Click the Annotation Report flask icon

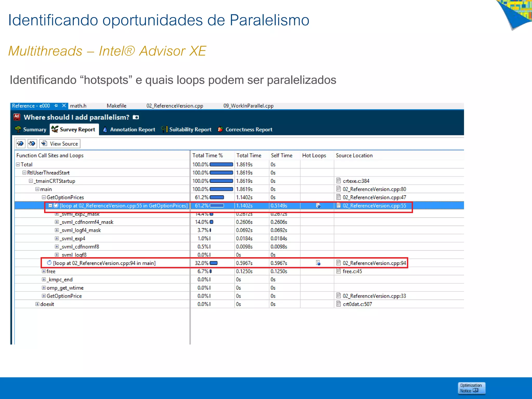tap(105, 129)
